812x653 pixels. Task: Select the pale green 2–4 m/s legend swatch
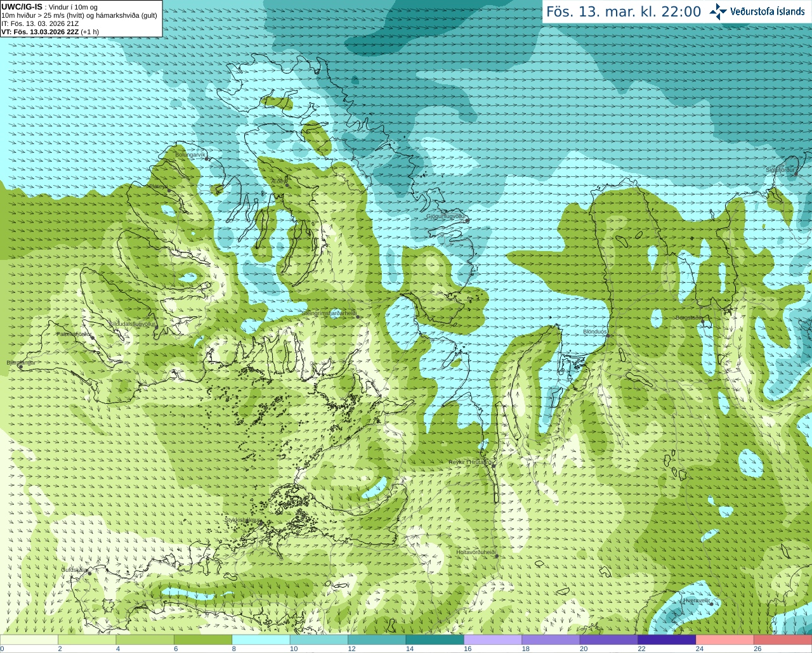coord(87,640)
